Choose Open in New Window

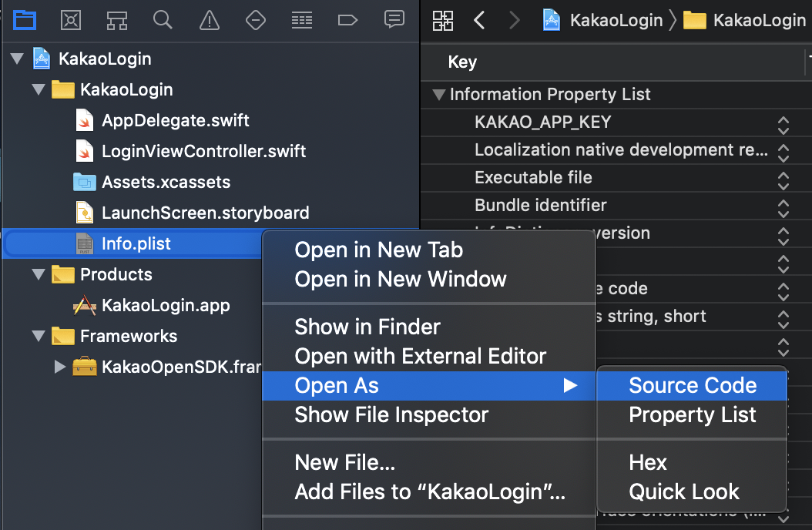click(x=401, y=280)
